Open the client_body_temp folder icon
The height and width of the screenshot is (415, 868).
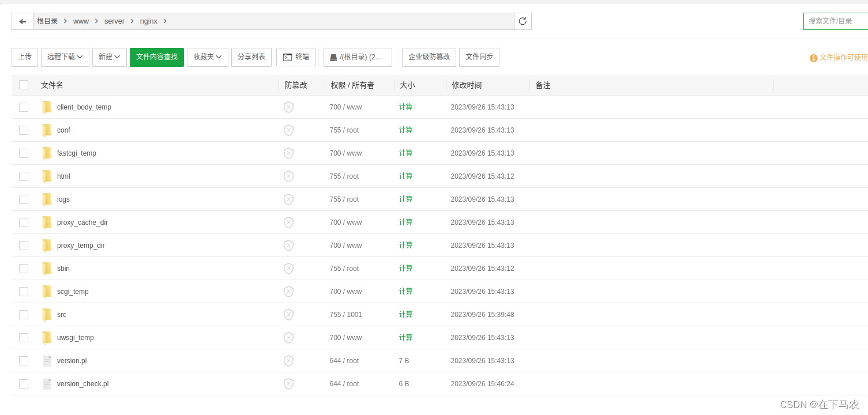point(47,107)
